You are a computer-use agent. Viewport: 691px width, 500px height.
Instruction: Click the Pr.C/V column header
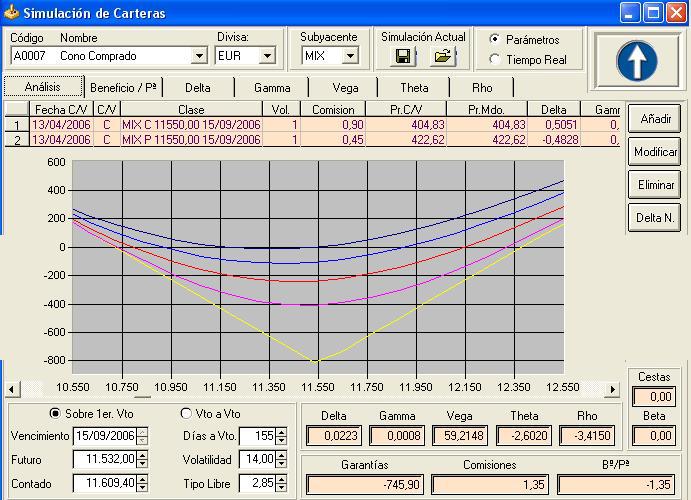406,109
